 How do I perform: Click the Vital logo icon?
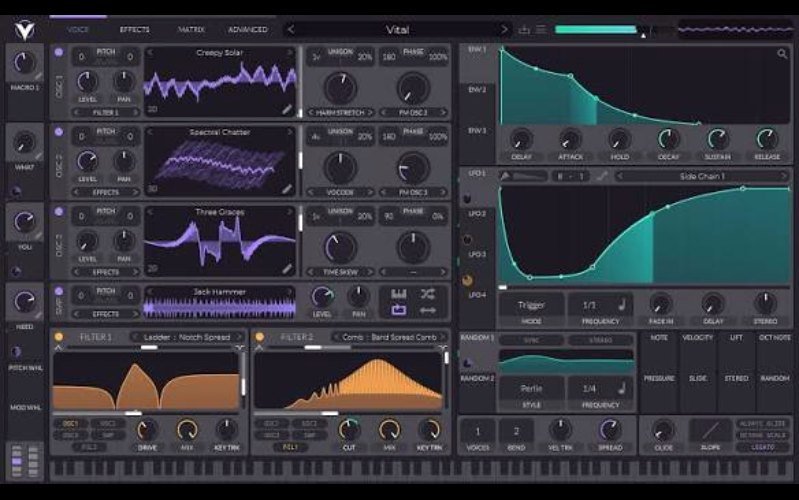click(24, 31)
